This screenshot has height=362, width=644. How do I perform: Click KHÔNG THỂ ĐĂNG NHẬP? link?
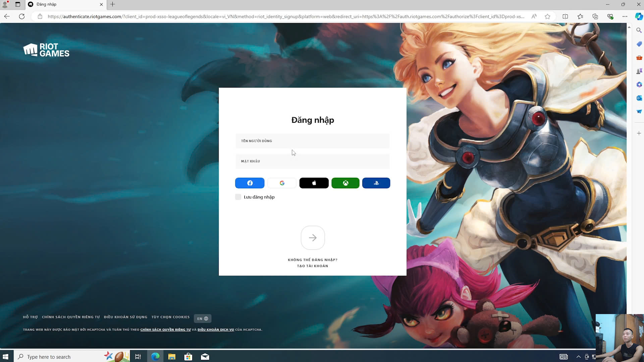[x=312, y=260]
